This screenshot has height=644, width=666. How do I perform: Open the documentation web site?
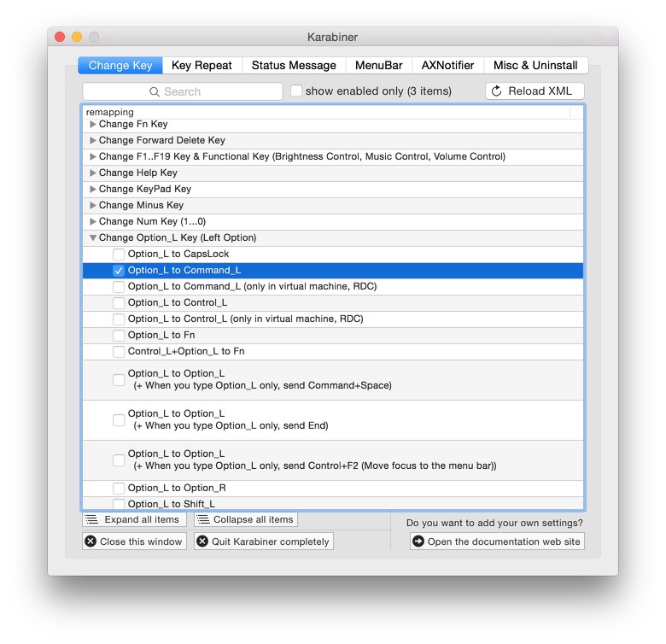point(497,542)
